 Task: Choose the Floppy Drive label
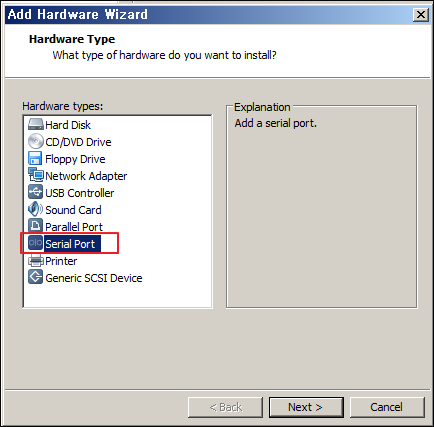click(x=75, y=159)
